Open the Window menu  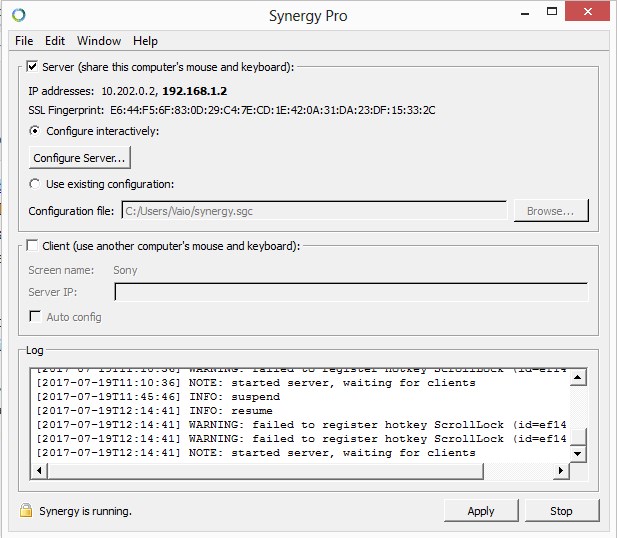[99, 41]
